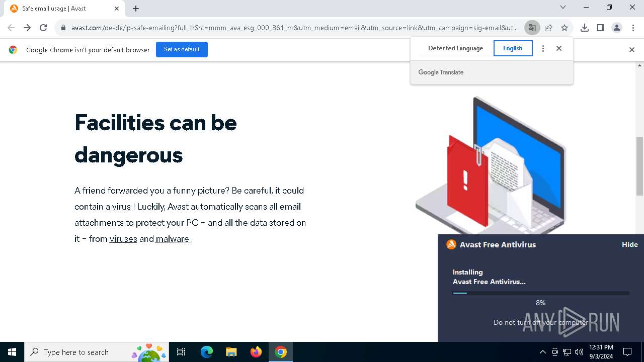Open the viruses link in paragraph
644x362 pixels.
coord(123,239)
